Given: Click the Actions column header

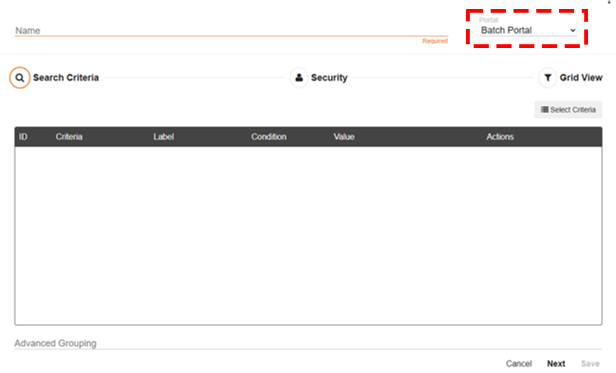Looking at the screenshot, I should pyautogui.click(x=500, y=137).
